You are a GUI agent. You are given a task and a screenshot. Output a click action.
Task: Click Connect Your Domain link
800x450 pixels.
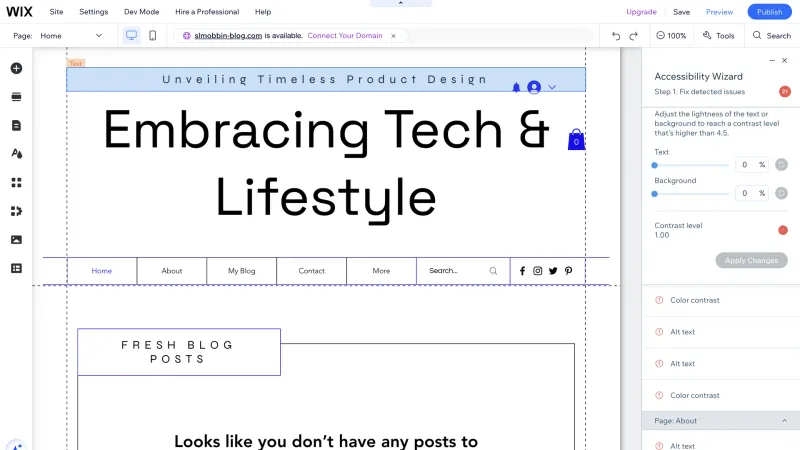coord(345,36)
